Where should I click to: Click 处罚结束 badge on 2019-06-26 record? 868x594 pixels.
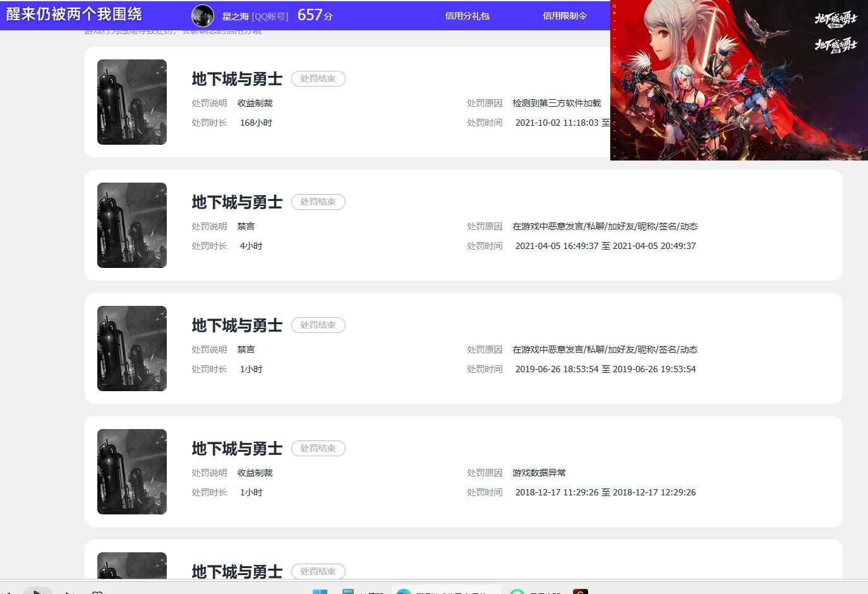[x=318, y=325]
